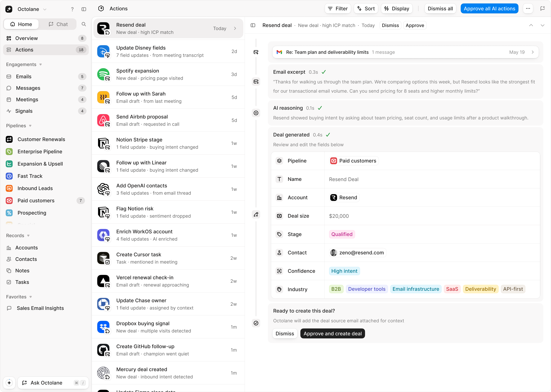The image size is (551, 392).
Task: Go to previous action with up chevron
Action: pyautogui.click(x=531, y=25)
